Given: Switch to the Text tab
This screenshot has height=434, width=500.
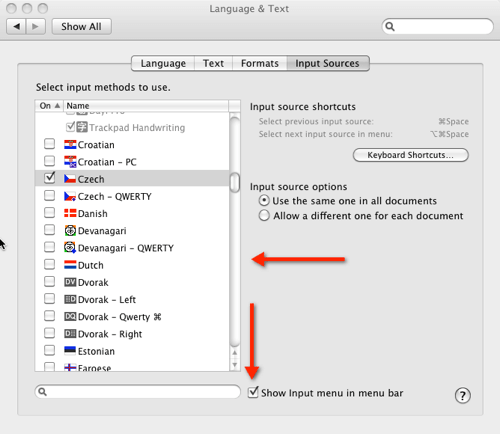Looking at the screenshot, I should [213, 63].
